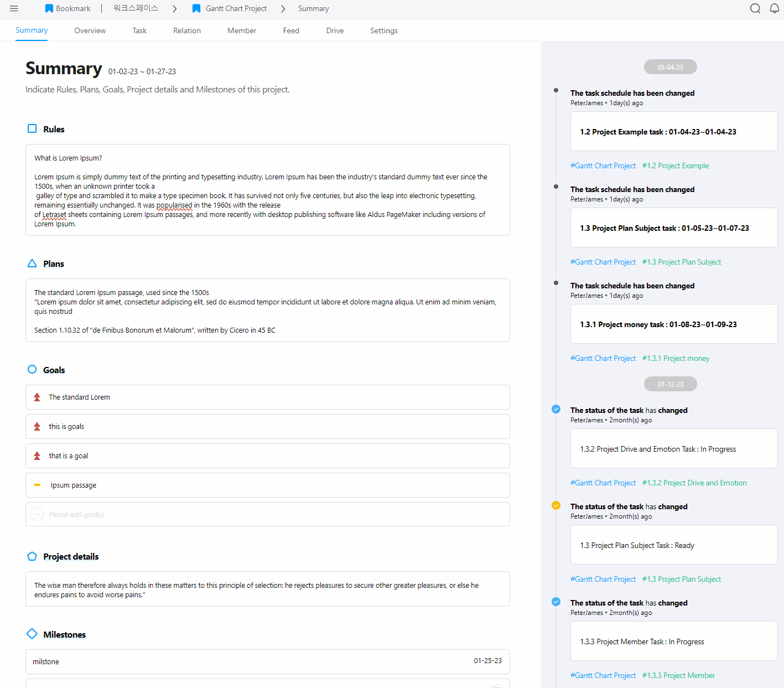Open the notifications bell
This screenshot has height=688, width=784.
[774, 8]
